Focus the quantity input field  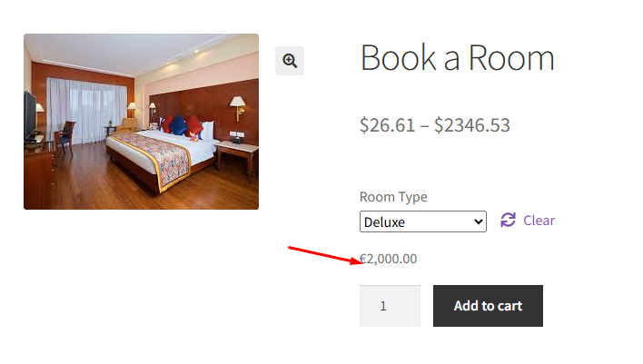[390, 306]
